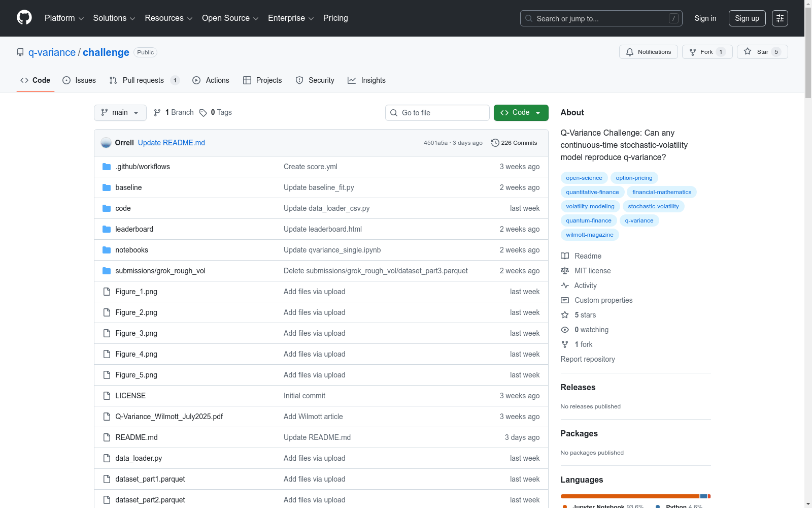
Task: Open the Actions tab
Action: [x=211, y=80]
